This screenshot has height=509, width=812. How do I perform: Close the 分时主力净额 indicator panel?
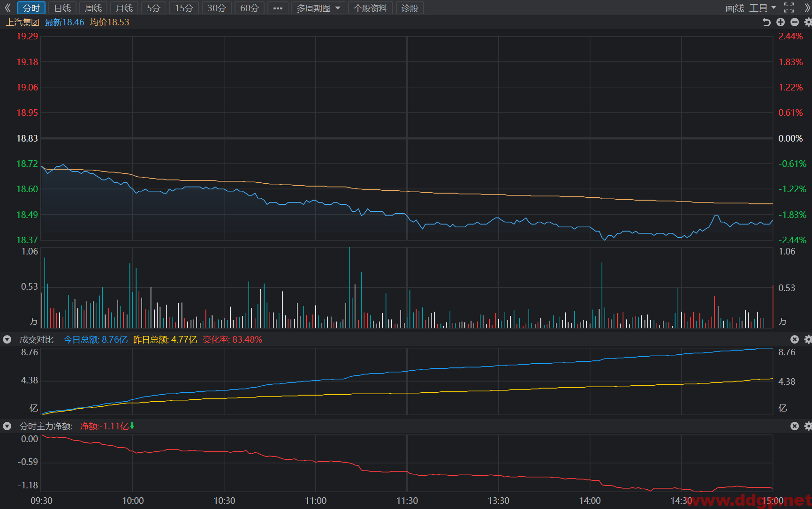pos(795,426)
